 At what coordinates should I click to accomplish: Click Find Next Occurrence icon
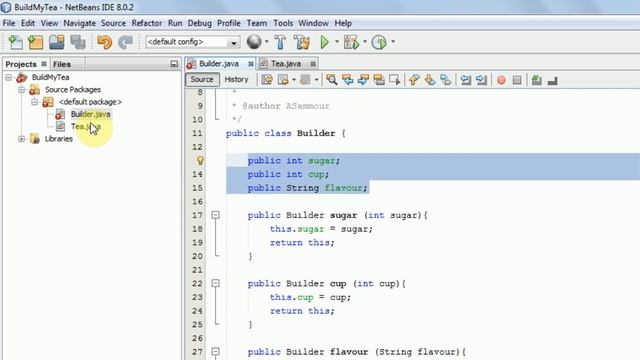(363, 80)
